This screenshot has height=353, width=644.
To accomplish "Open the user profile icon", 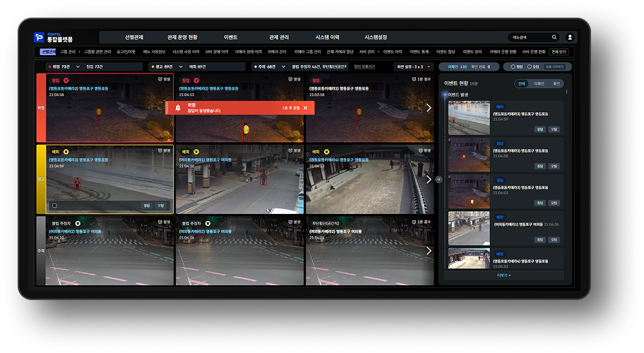I will (x=570, y=37).
